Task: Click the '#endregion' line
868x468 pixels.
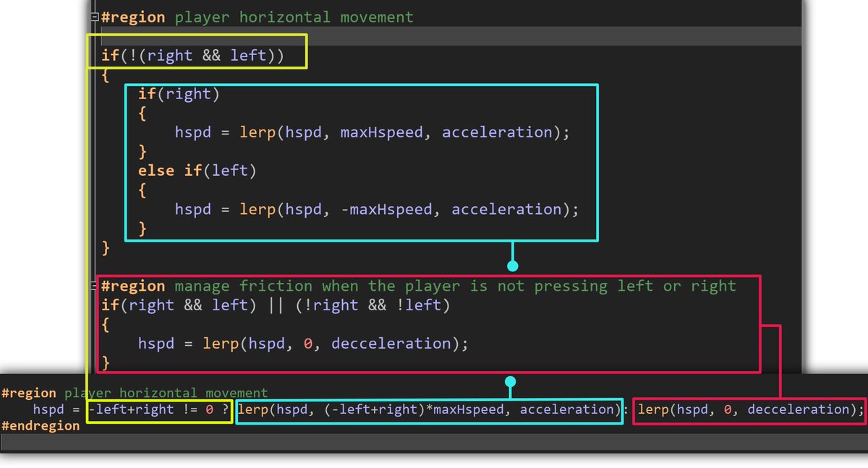Action: [x=41, y=425]
